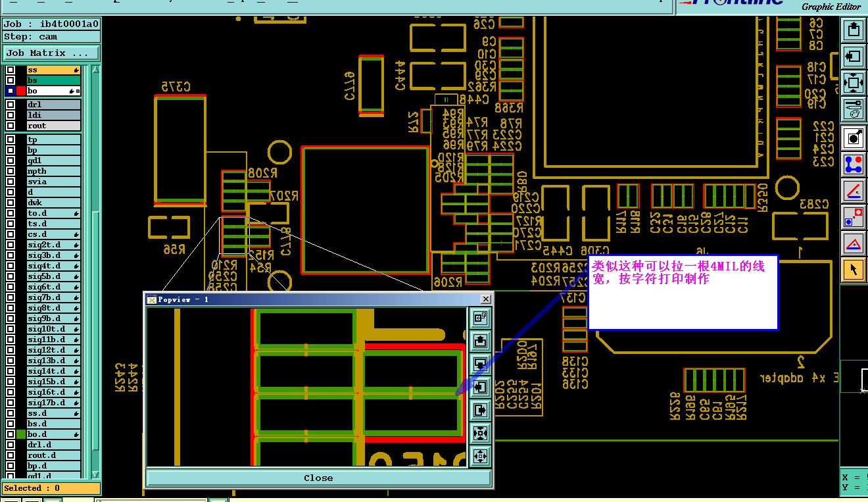
Task: Toggle the checkbox beside the drl layer
Action: 10,105
